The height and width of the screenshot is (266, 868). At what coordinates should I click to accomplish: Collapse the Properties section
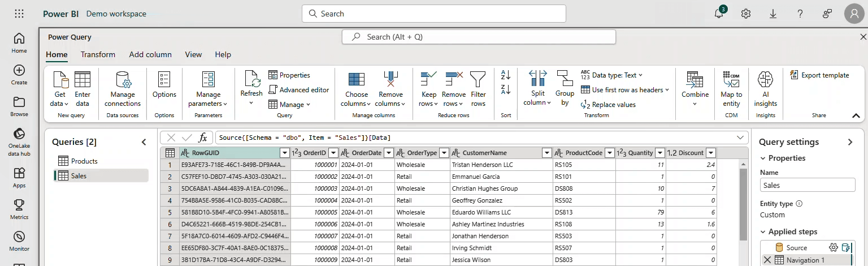(763, 158)
